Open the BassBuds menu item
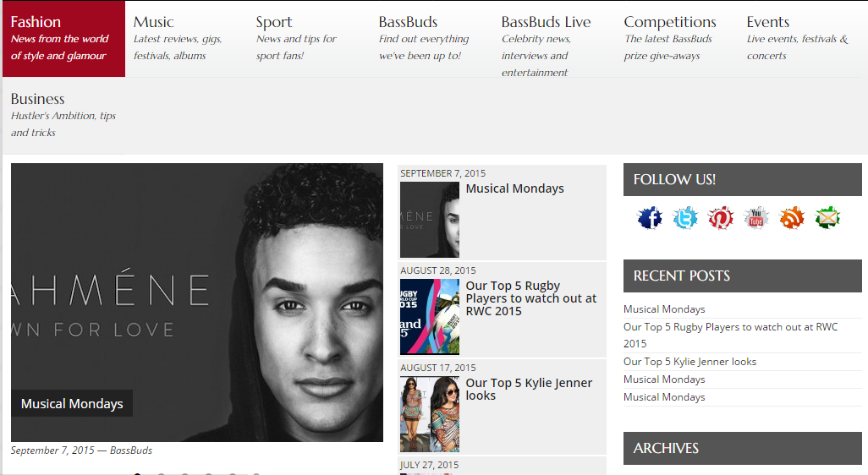The image size is (868, 475). coord(431,39)
